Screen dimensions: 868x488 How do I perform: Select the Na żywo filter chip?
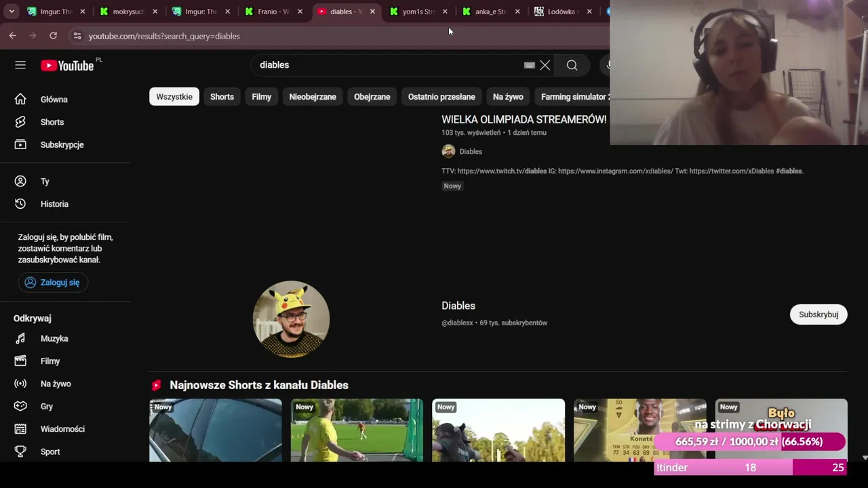tap(508, 97)
